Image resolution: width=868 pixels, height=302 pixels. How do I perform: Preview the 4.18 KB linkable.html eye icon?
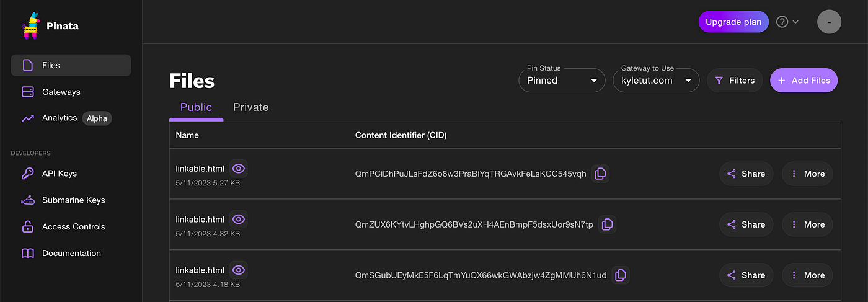239,270
